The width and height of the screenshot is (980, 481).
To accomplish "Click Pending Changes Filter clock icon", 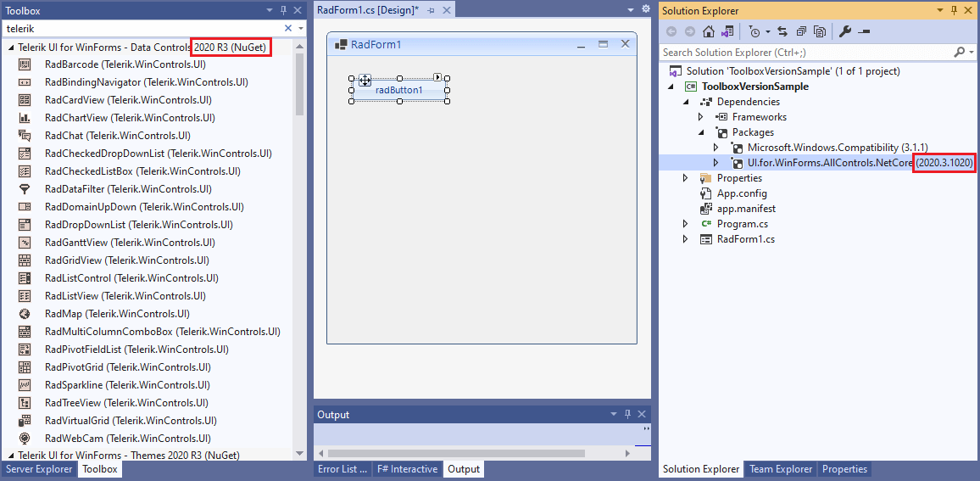I will [754, 31].
